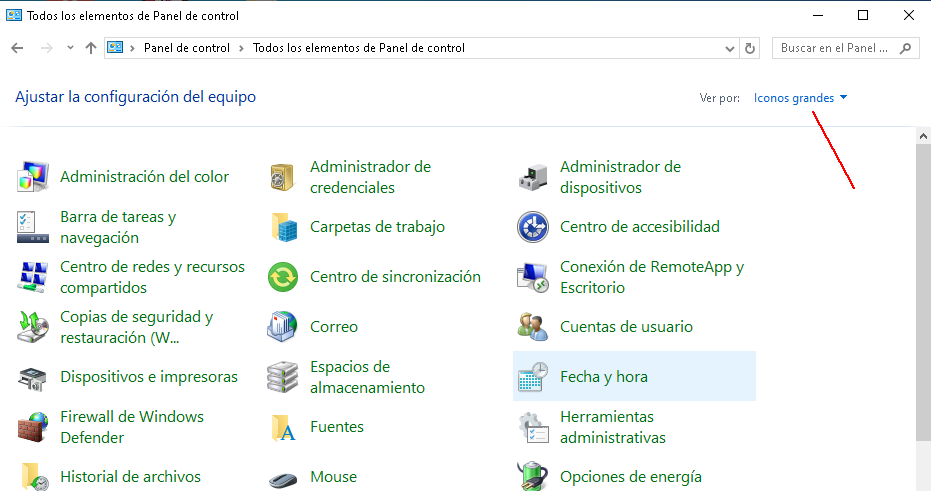The width and height of the screenshot is (931, 491).
Task: Open Barra de tareas y navegación icon
Action: (x=33, y=227)
